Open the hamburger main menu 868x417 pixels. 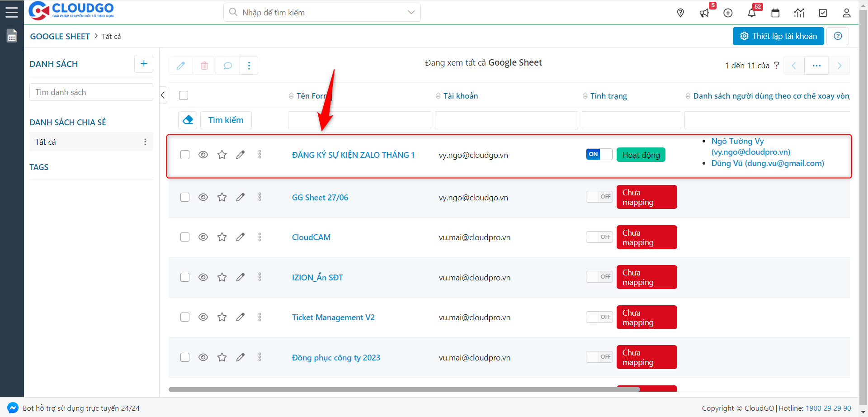point(12,12)
